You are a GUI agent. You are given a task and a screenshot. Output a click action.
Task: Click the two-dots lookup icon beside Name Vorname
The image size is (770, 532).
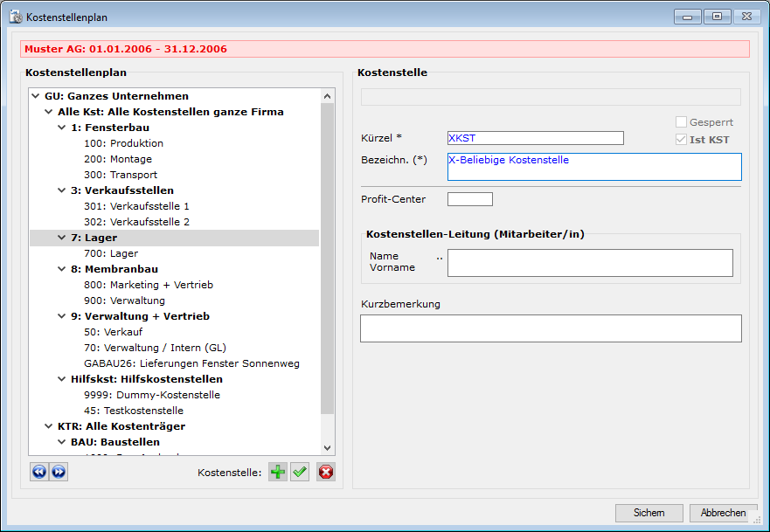pos(440,259)
